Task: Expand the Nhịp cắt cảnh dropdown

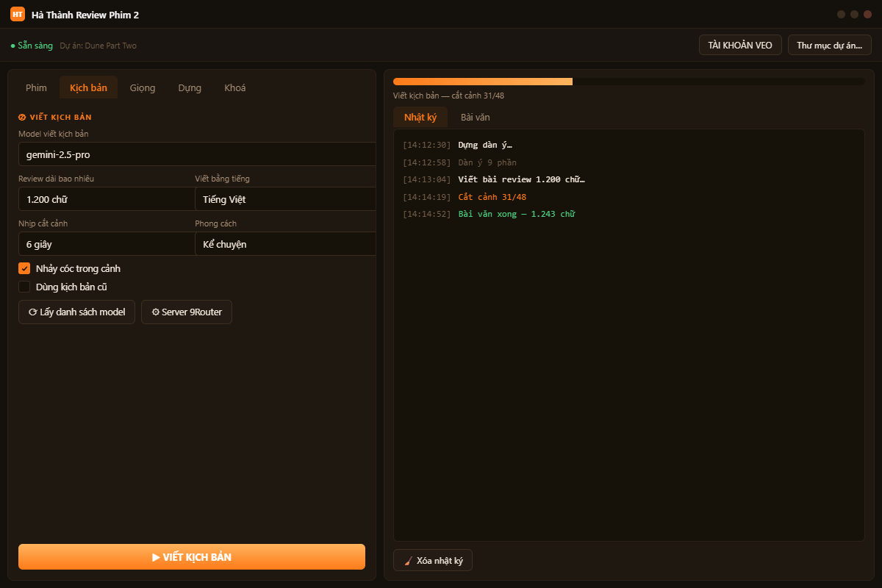Action: tap(106, 244)
